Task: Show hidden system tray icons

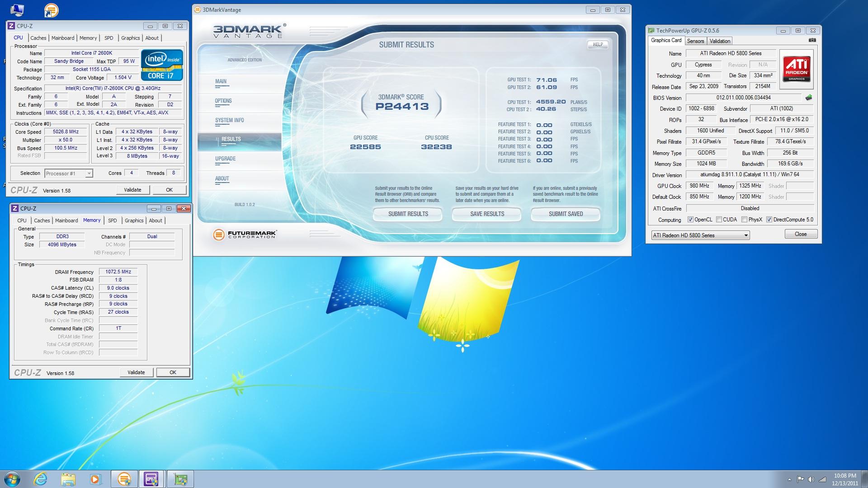Action: point(789,479)
